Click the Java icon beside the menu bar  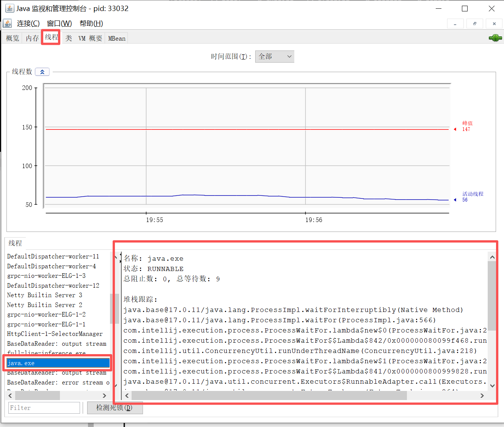point(7,24)
